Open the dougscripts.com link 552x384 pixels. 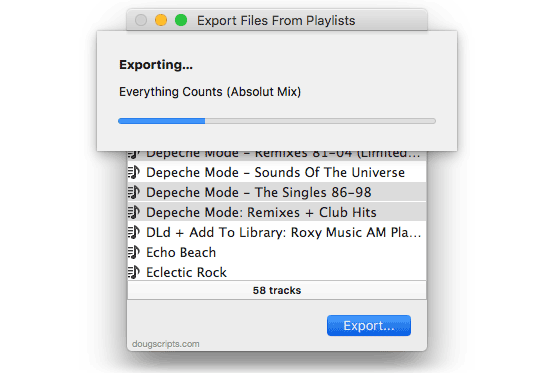pos(166,344)
